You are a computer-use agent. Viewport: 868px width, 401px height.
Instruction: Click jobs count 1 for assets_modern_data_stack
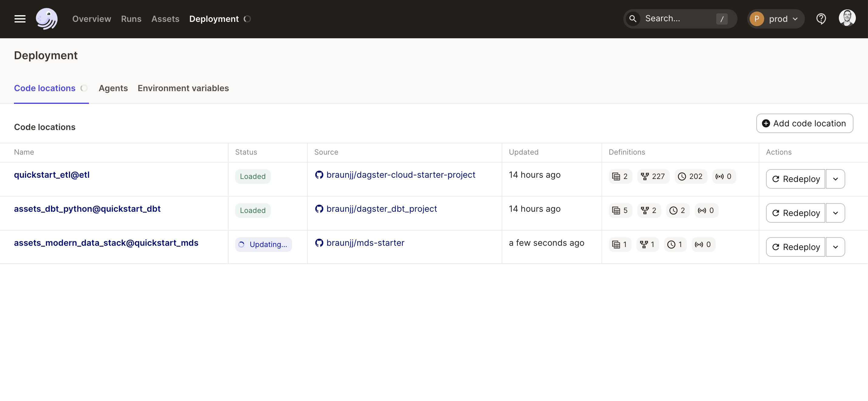647,245
